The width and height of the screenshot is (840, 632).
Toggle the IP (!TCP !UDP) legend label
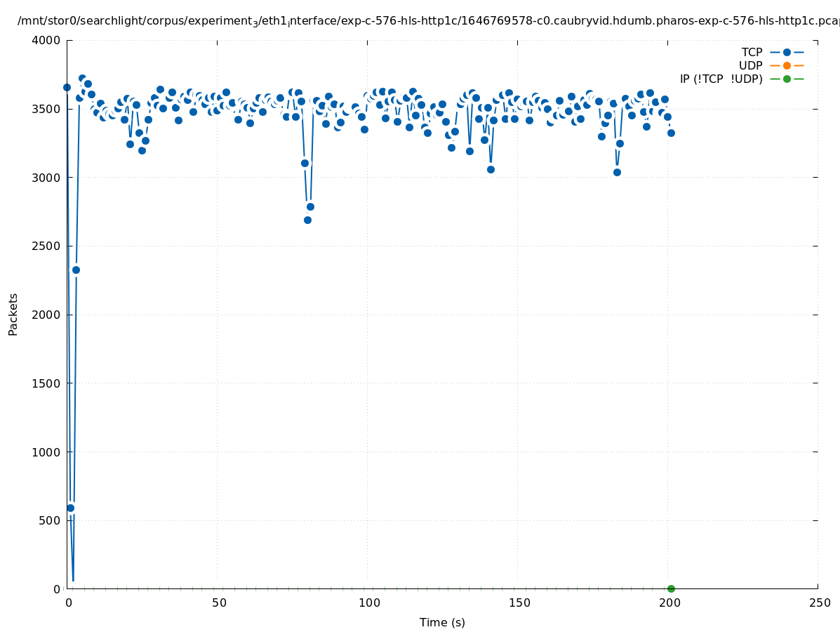click(x=721, y=79)
